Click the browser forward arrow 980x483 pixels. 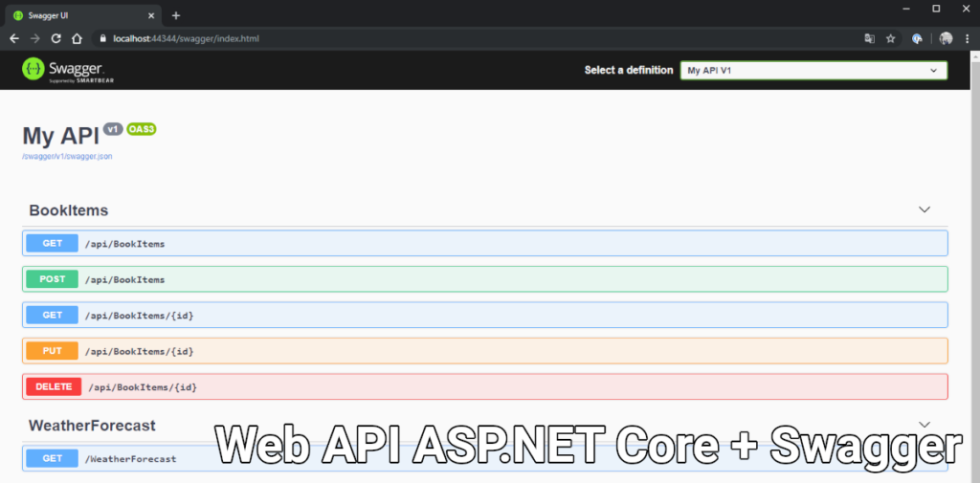pyautogui.click(x=35, y=39)
